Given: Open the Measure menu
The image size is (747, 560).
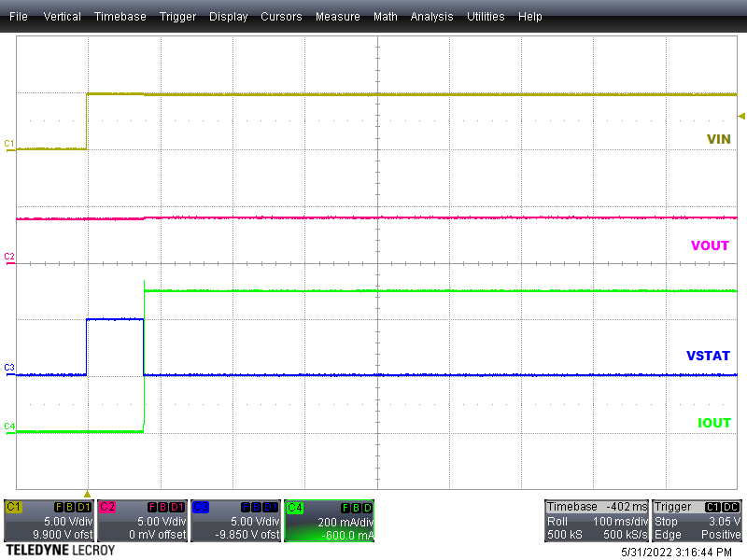Looking at the screenshot, I should pyautogui.click(x=337, y=16).
